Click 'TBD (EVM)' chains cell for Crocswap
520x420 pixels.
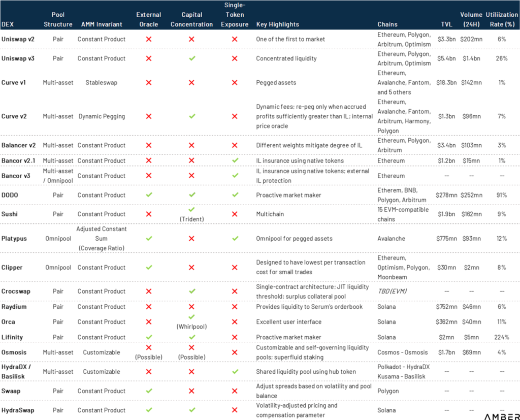(392, 292)
